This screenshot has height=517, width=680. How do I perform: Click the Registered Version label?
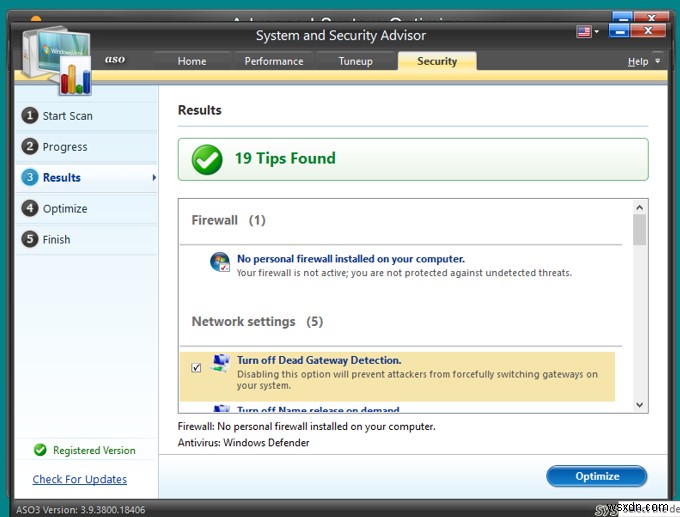coord(94,450)
